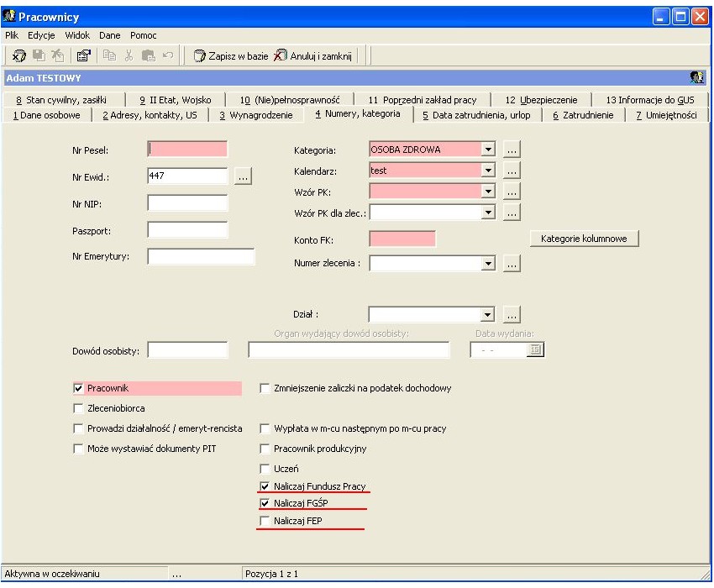Click the Kategorie kolumnowe button
Viewport: 714px width, 588px height.
585,239
